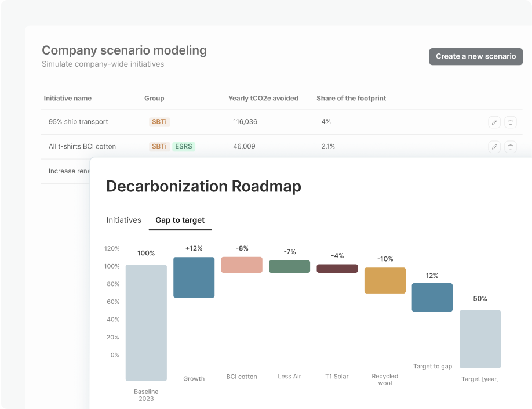The height and width of the screenshot is (409, 532).
Task: Select the dark red T1 Solar bar
Action: [x=337, y=268]
